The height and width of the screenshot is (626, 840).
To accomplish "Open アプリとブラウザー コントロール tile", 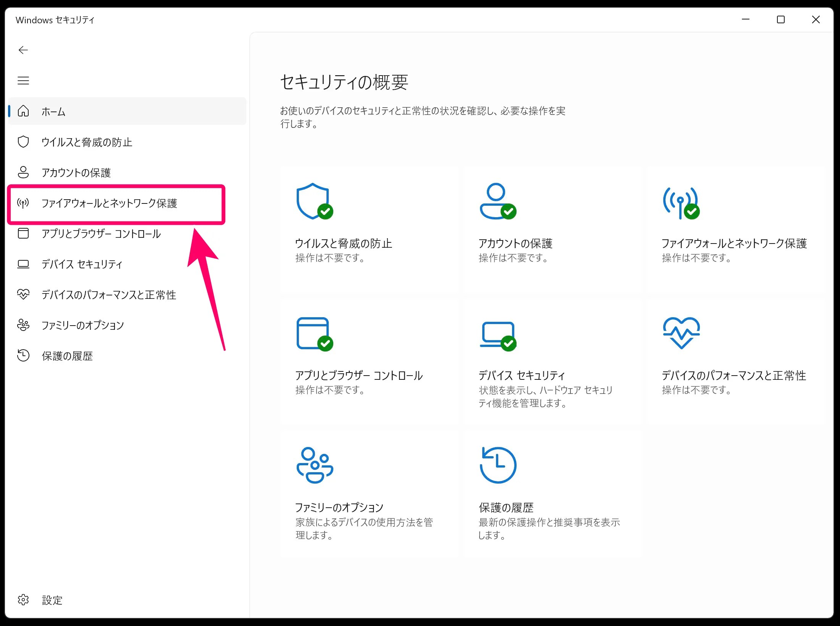I will point(359,375).
